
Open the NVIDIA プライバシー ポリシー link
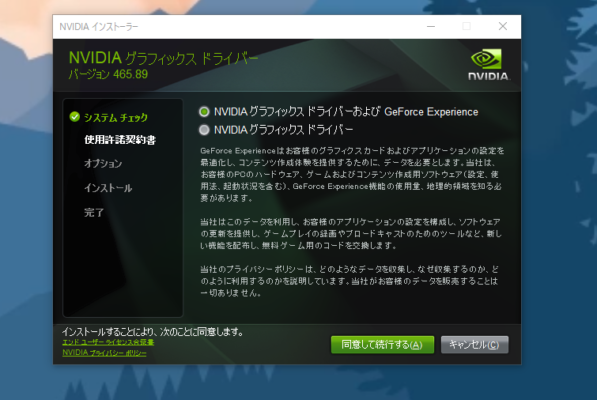pyautogui.click(x=104, y=353)
